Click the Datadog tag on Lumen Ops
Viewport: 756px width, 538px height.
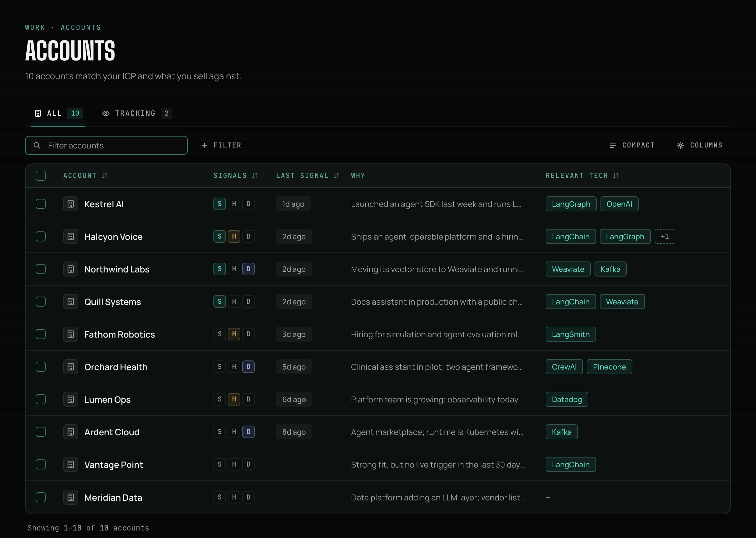click(x=567, y=399)
